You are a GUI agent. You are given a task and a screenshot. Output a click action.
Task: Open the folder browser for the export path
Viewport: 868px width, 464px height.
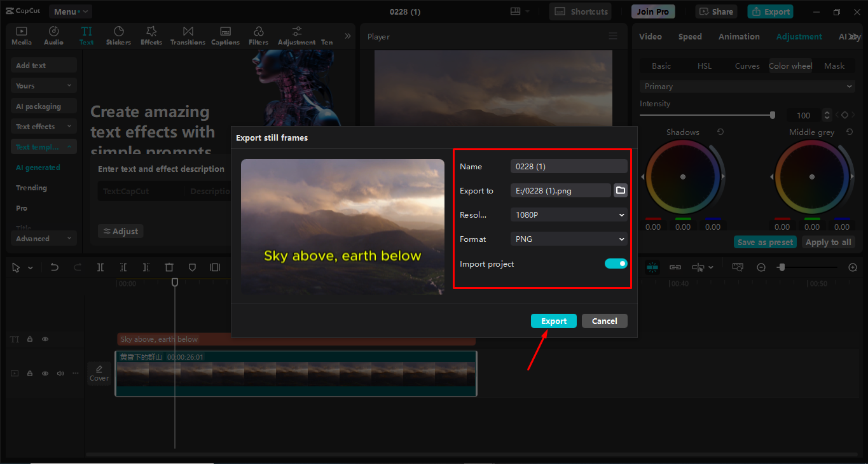(x=620, y=190)
